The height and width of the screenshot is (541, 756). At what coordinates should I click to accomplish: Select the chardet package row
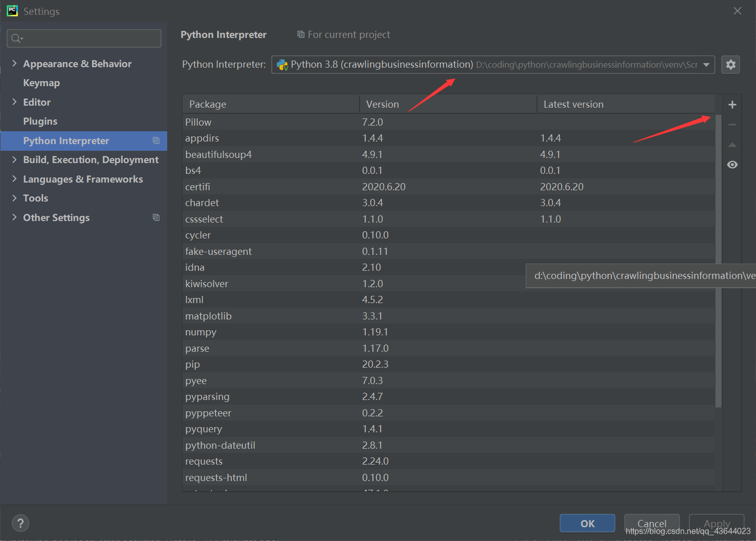click(448, 203)
